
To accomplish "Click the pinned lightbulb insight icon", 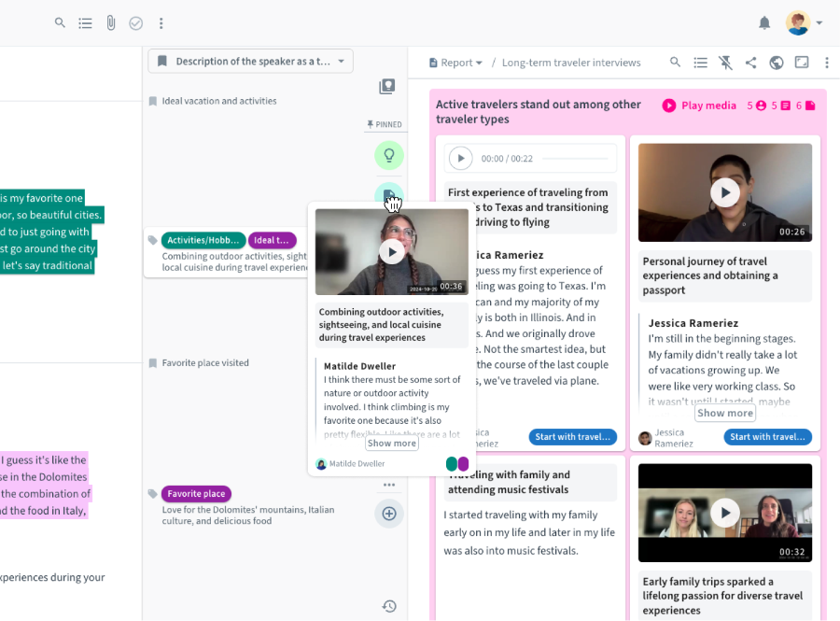I will coord(388,155).
